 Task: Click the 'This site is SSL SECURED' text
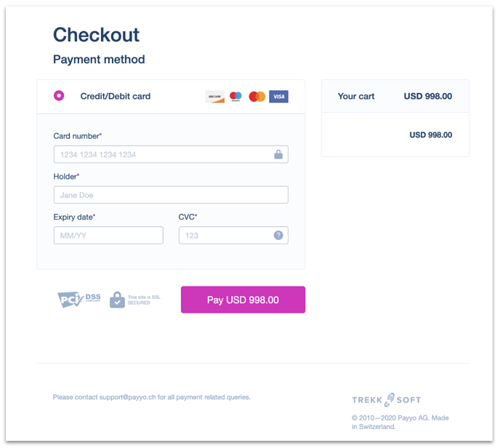click(x=144, y=300)
